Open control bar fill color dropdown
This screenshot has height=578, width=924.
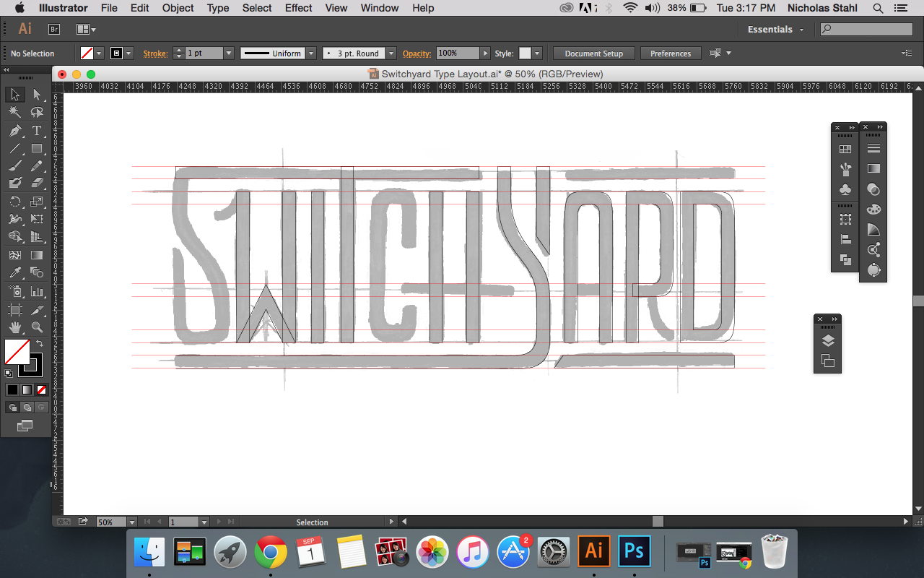point(100,53)
